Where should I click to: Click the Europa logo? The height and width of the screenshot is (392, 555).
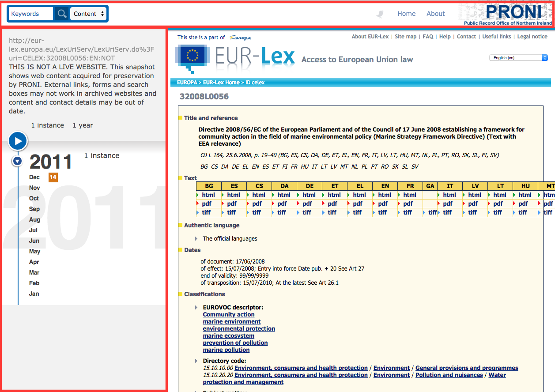coord(240,38)
